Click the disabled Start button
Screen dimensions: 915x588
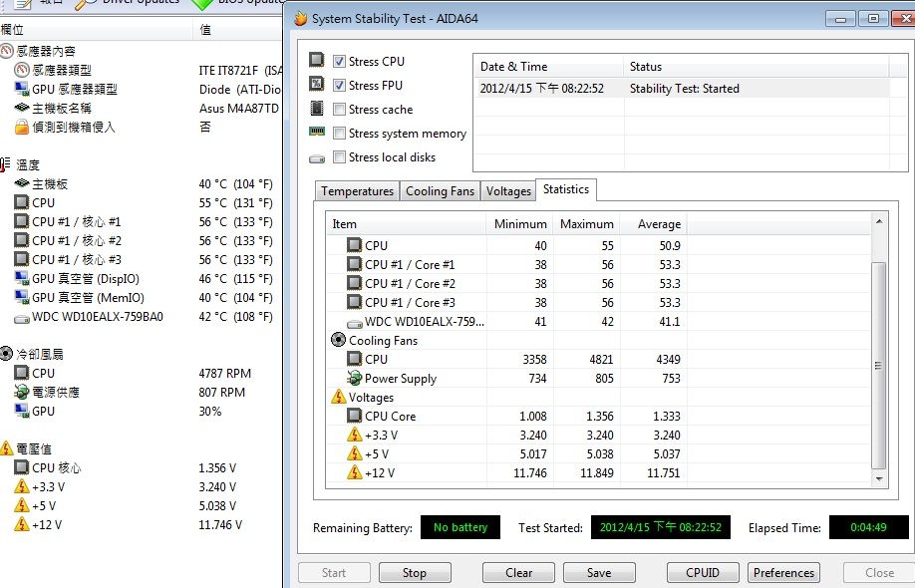[x=334, y=573]
